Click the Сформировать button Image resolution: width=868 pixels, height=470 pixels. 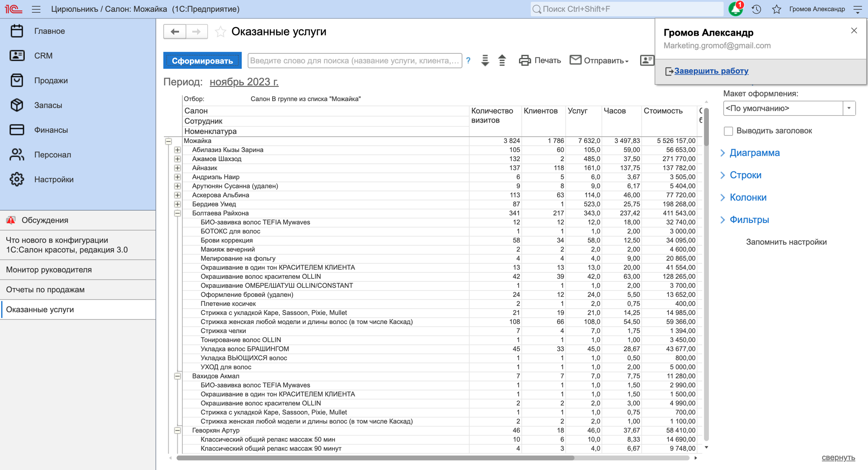(x=202, y=61)
